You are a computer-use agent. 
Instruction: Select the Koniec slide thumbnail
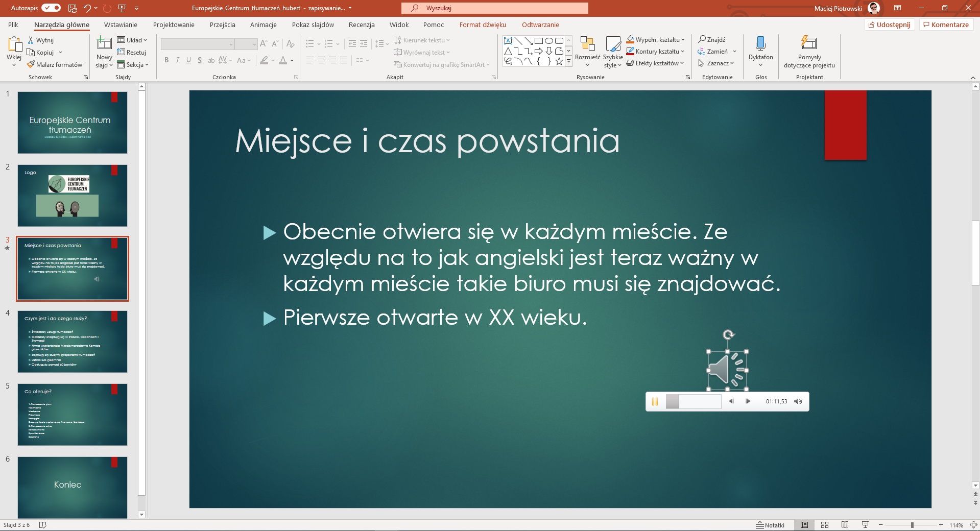[x=73, y=488]
